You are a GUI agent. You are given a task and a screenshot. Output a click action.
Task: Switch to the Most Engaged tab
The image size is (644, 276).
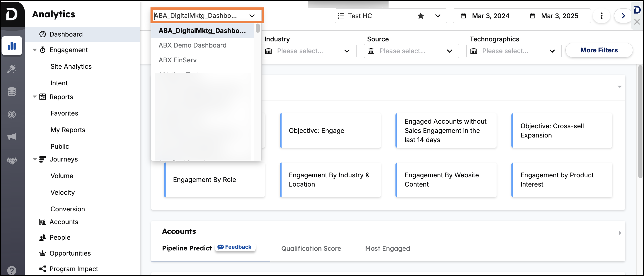(388, 248)
